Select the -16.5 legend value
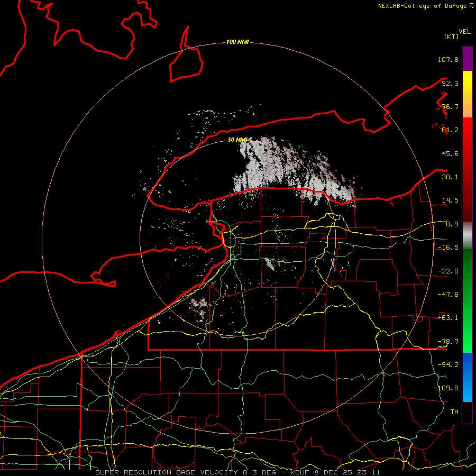Screen dimensions: 476x476 [448, 248]
